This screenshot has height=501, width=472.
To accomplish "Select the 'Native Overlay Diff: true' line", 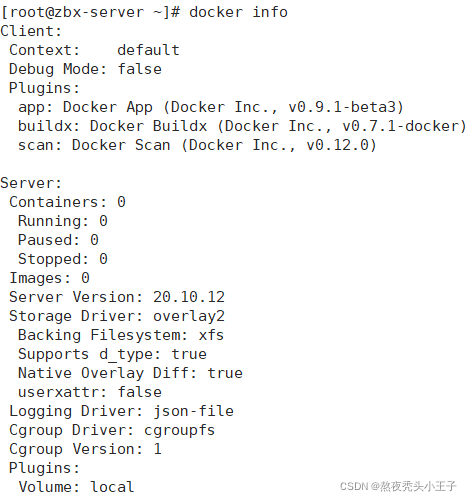I will click(x=130, y=373).
